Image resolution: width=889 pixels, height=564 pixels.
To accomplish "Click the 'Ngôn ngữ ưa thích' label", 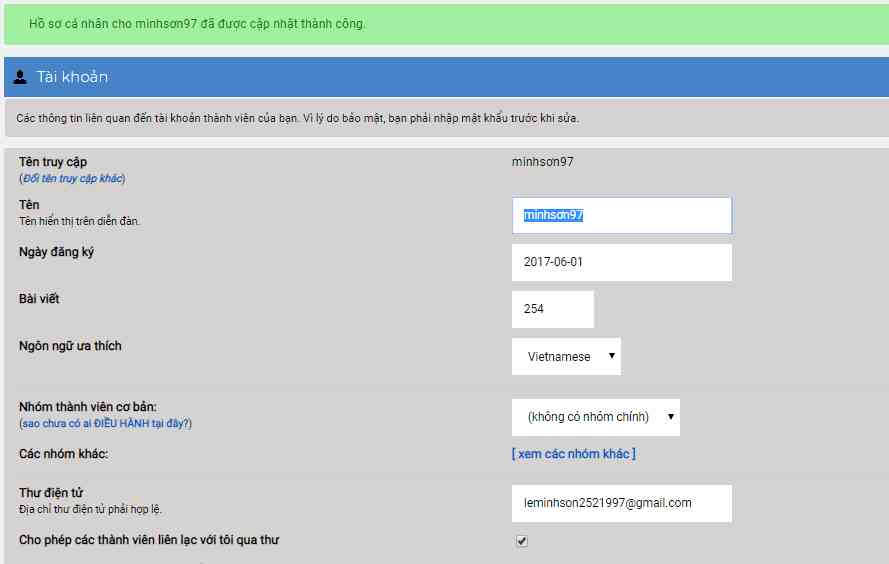I will tap(70, 346).
